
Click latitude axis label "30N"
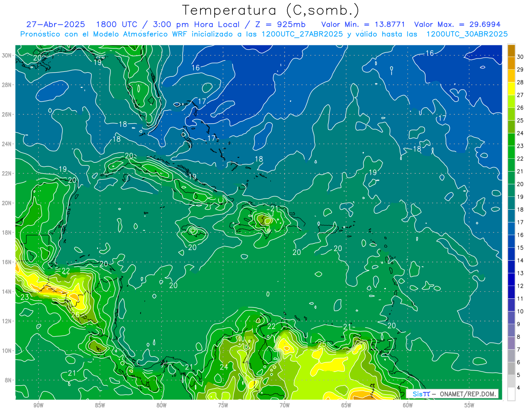click(7, 55)
